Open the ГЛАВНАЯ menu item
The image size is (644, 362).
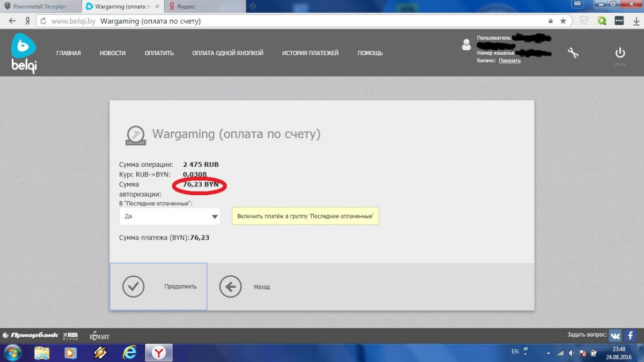tap(69, 53)
